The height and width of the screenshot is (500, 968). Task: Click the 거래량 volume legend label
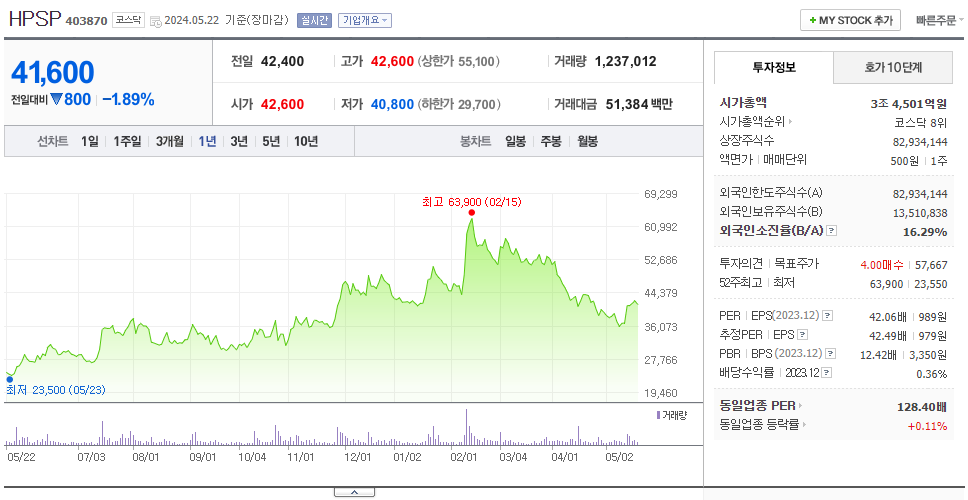672,415
